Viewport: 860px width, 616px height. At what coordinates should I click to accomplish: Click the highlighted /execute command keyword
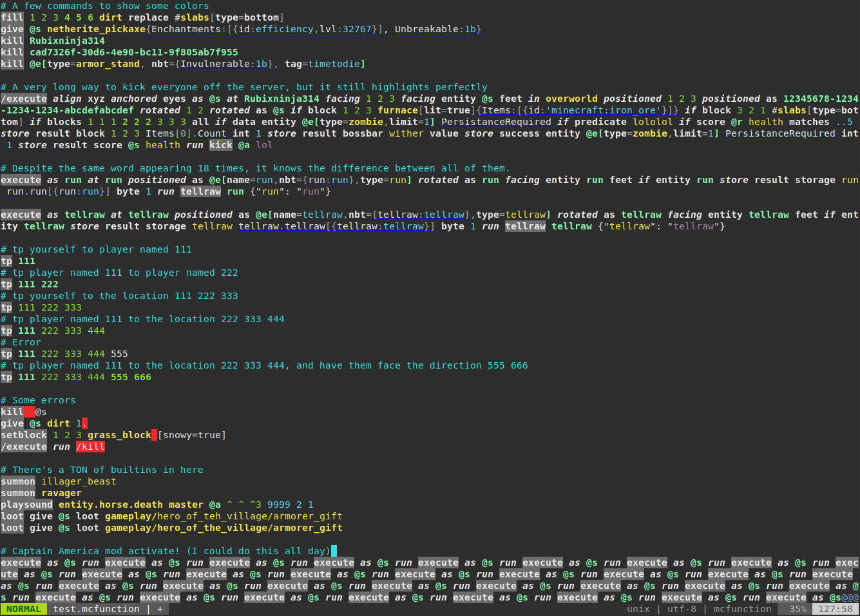pyautogui.click(x=24, y=98)
